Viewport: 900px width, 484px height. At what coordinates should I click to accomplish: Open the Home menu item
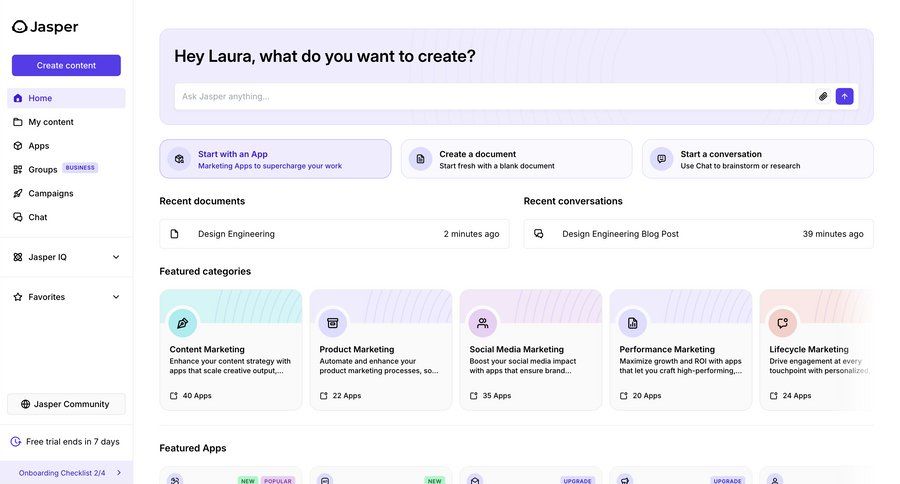point(66,98)
